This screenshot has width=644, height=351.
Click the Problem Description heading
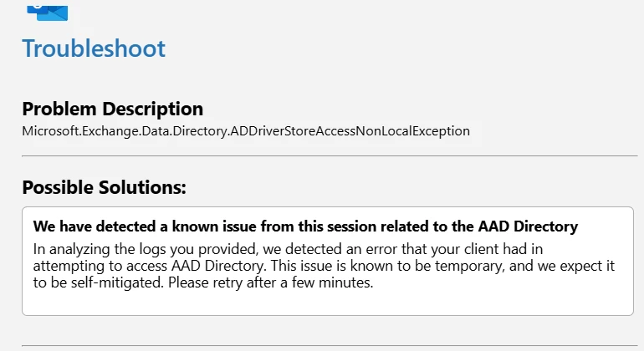112,109
